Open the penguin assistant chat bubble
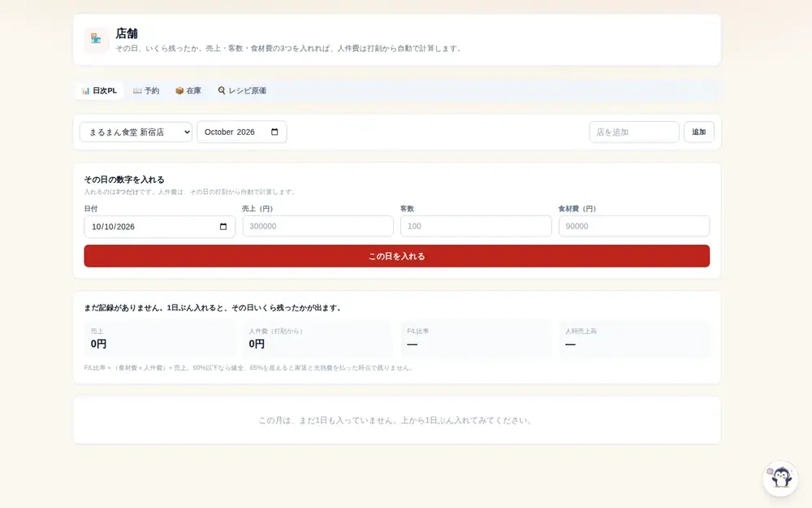Viewport: 812px width, 508px height. 780,478
